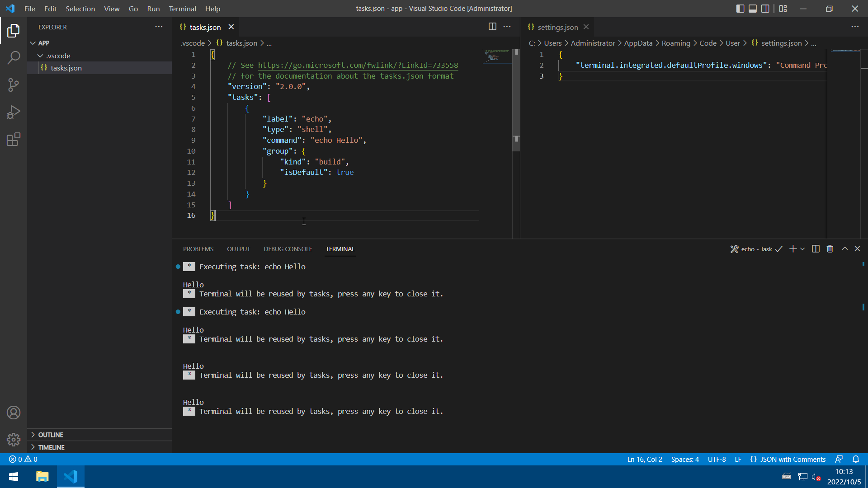
Task: Kill terminal with trash icon
Action: [830, 249]
